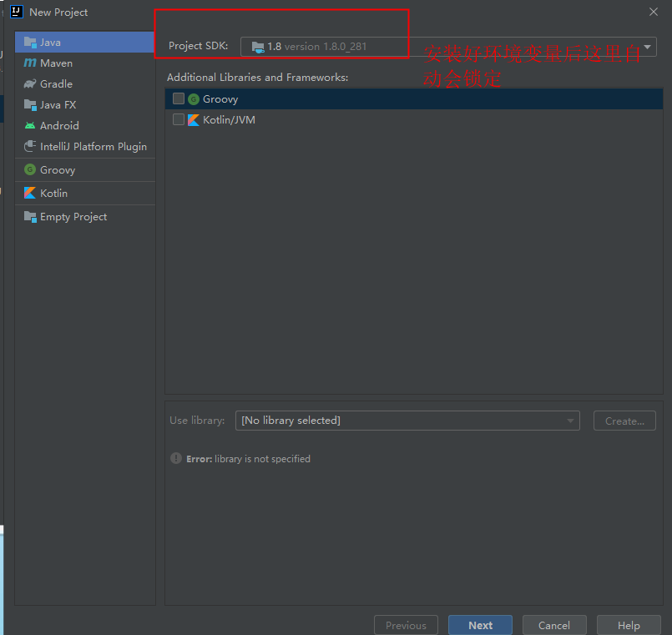Click the 'Project SDK:' label
672x635 pixels.
pos(198,45)
